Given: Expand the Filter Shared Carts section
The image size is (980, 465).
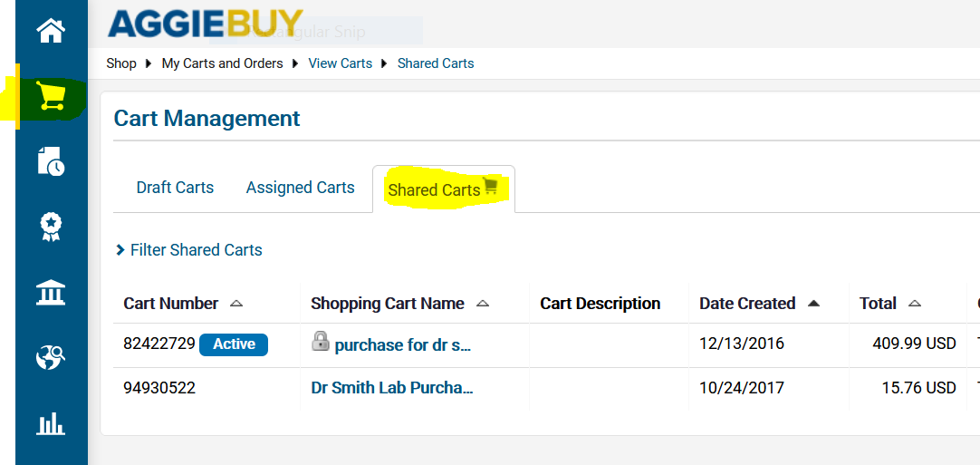Looking at the screenshot, I should tap(189, 250).
